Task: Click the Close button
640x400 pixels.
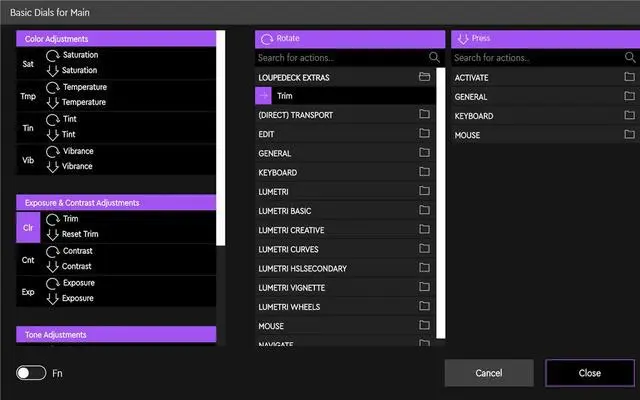Action: point(590,373)
